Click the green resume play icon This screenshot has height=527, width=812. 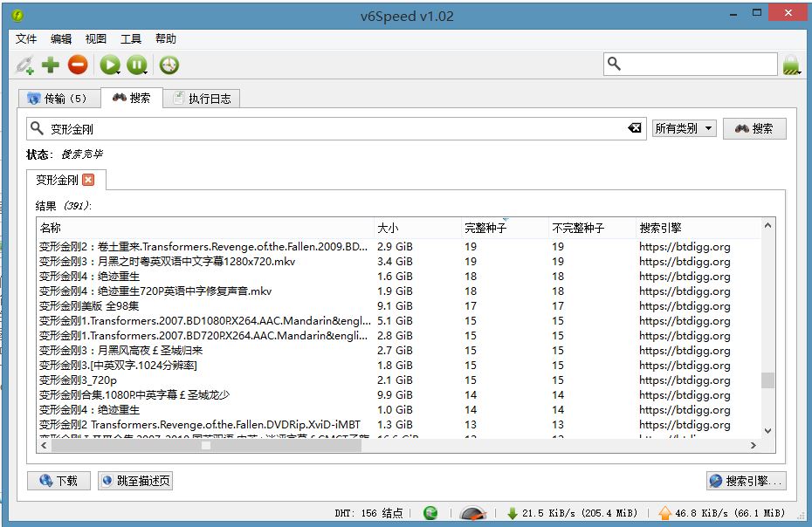click(x=109, y=65)
